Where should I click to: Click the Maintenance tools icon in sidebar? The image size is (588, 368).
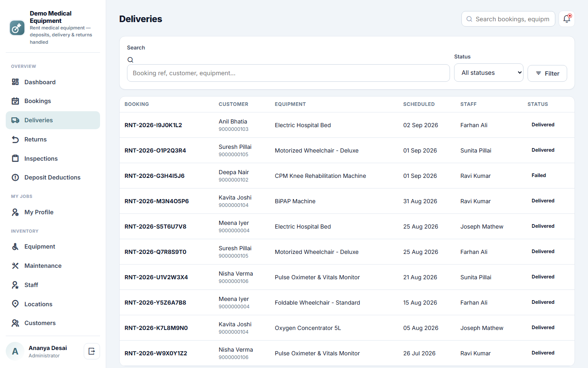point(15,266)
